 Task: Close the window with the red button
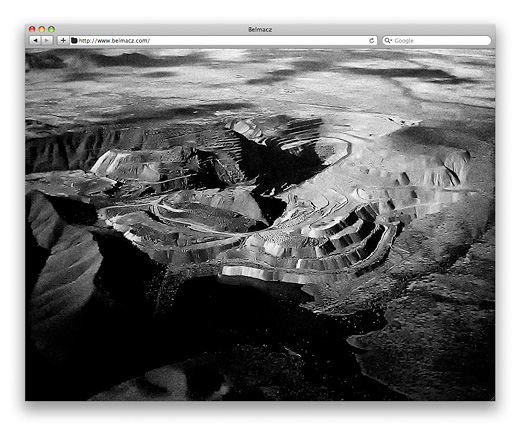[32, 29]
